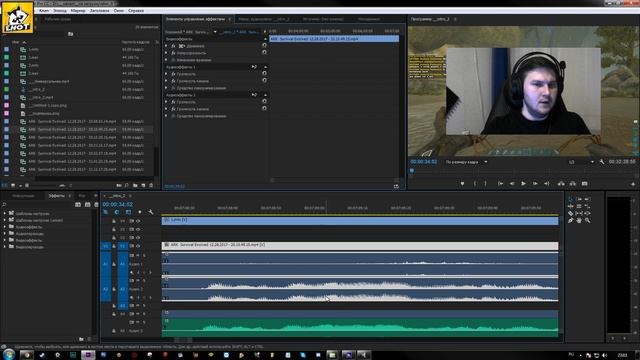Select the Zoom tool magnifier
The width and height of the screenshot is (640, 360).
pos(587,220)
